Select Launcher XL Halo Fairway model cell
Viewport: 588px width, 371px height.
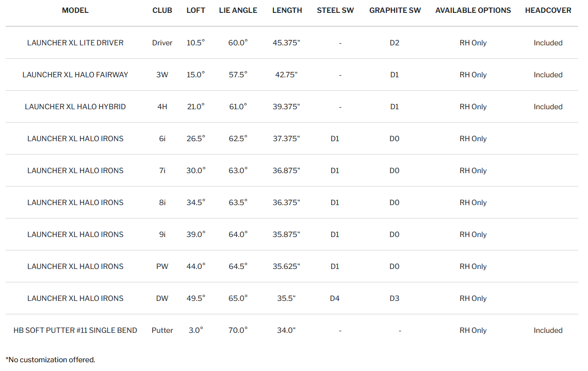75,75
